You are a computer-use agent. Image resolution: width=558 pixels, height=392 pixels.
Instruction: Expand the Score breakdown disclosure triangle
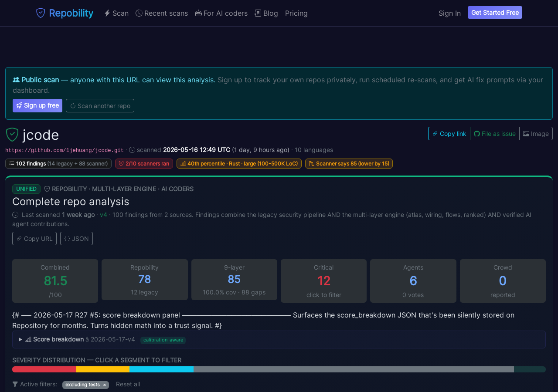coord(20,339)
